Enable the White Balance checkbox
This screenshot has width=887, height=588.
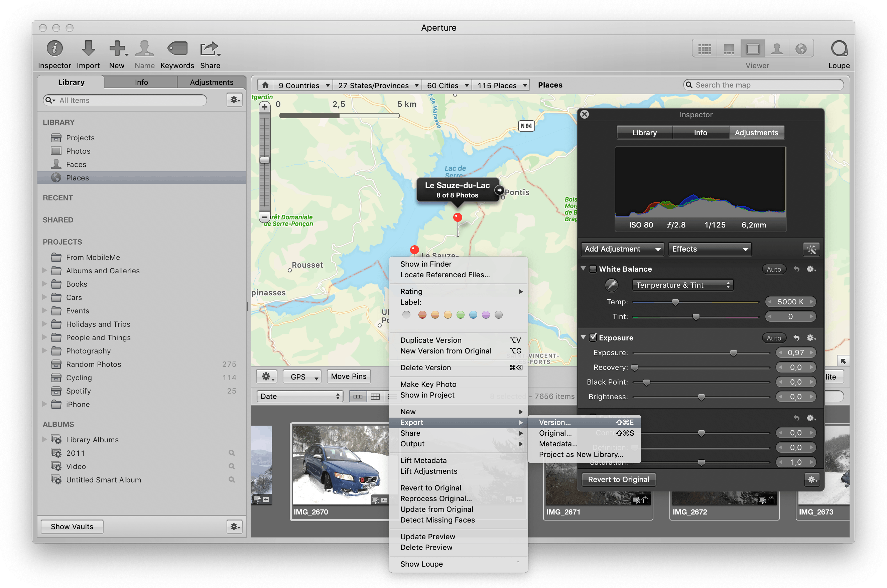tap(593, 269)
